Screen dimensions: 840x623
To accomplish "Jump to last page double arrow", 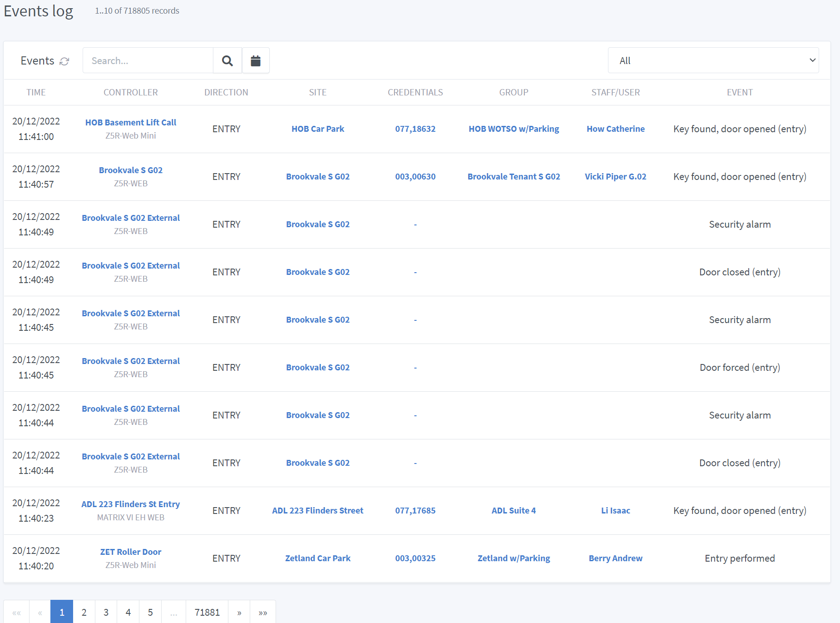I will [263, 612].
